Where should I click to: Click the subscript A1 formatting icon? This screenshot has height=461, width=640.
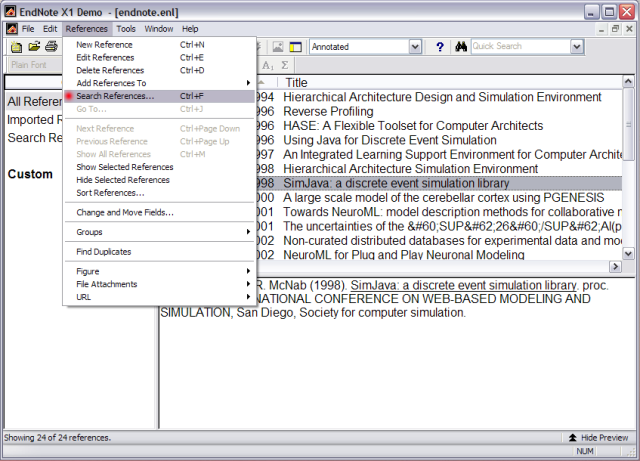pyautogui.click(x=267, y=65)
